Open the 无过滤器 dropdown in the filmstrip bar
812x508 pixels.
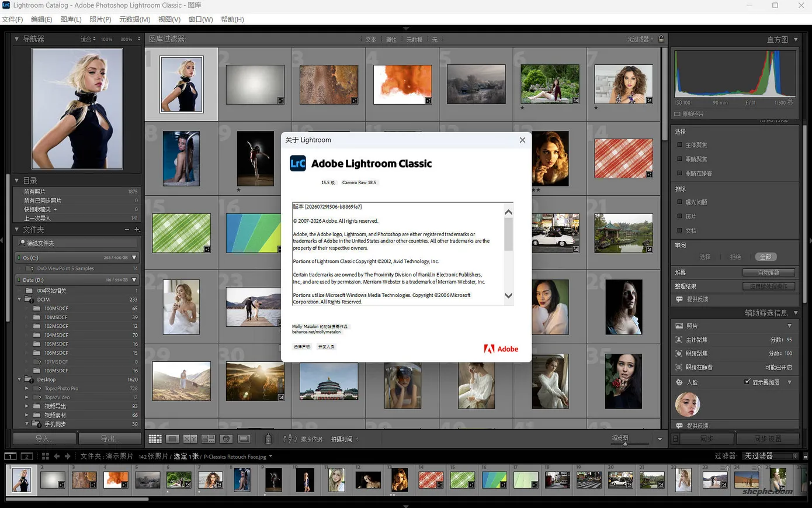click(770, 456)
